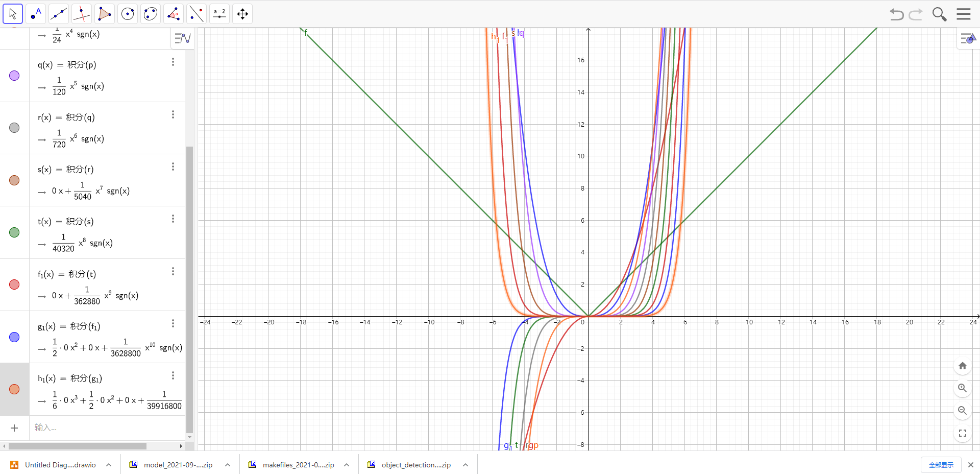Image resolution: width=980 pixels, height=474 pixels.
Task: Add a new input row with plus
Action: click(x=14, y=428)
